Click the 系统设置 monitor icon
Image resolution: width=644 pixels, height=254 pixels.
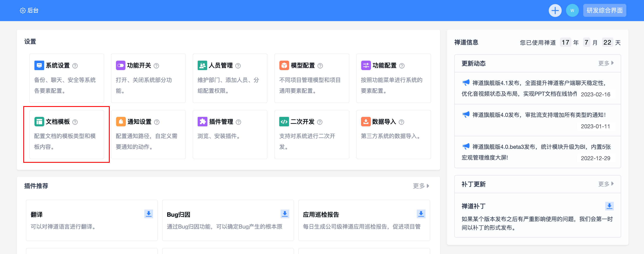[x=39, y=66]
